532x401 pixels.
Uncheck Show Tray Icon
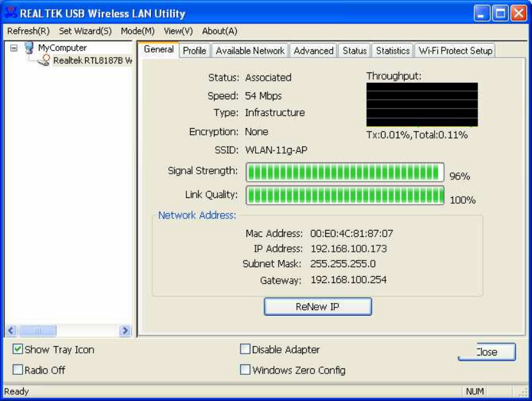[x=18, y=349]
